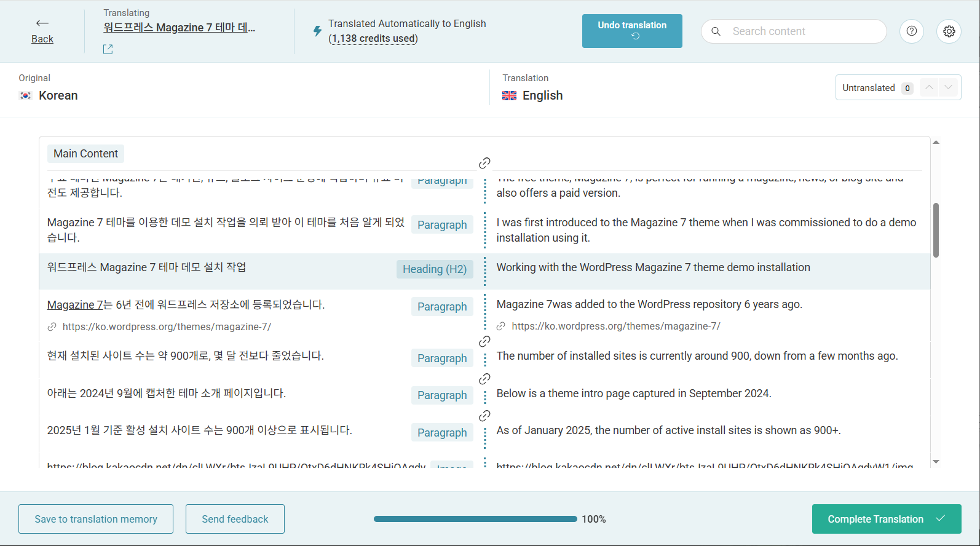Click the English flag icon

point(509,95)
